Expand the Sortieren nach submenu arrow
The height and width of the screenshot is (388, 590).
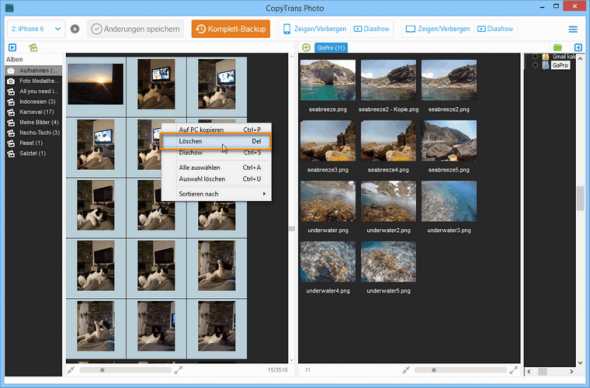[x=264, y=194]
